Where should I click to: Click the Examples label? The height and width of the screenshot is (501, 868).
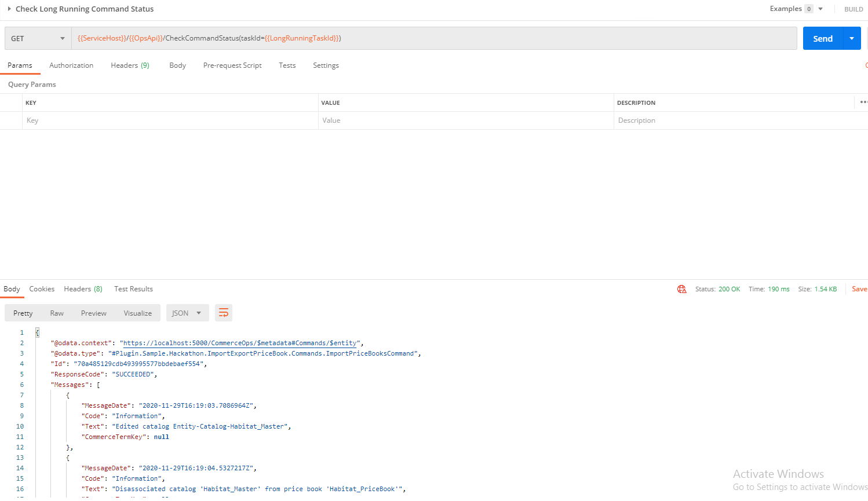[786, 9]
